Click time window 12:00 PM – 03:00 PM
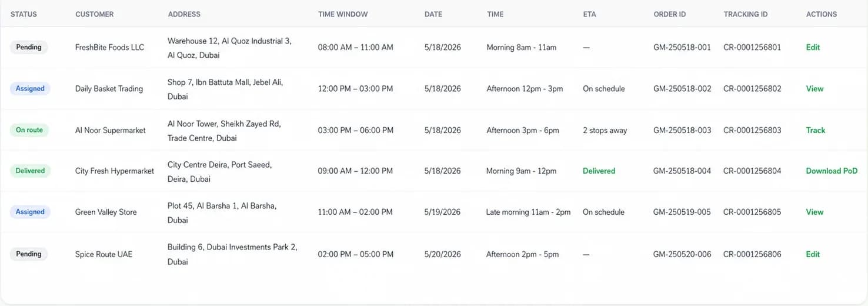The width and height of the screenshot is (868, 306). click(355, 89)
